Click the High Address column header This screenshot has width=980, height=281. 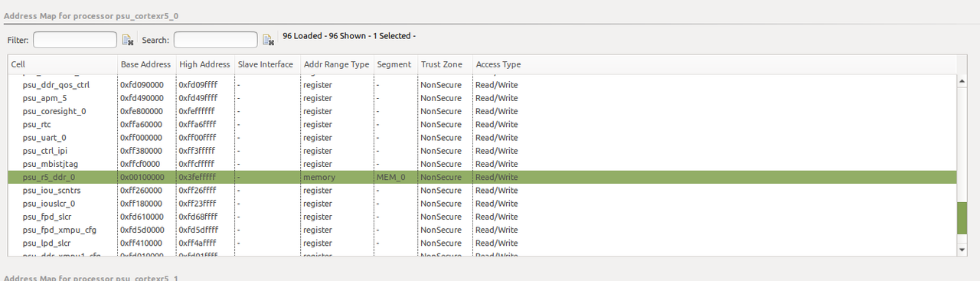point(204,64)
